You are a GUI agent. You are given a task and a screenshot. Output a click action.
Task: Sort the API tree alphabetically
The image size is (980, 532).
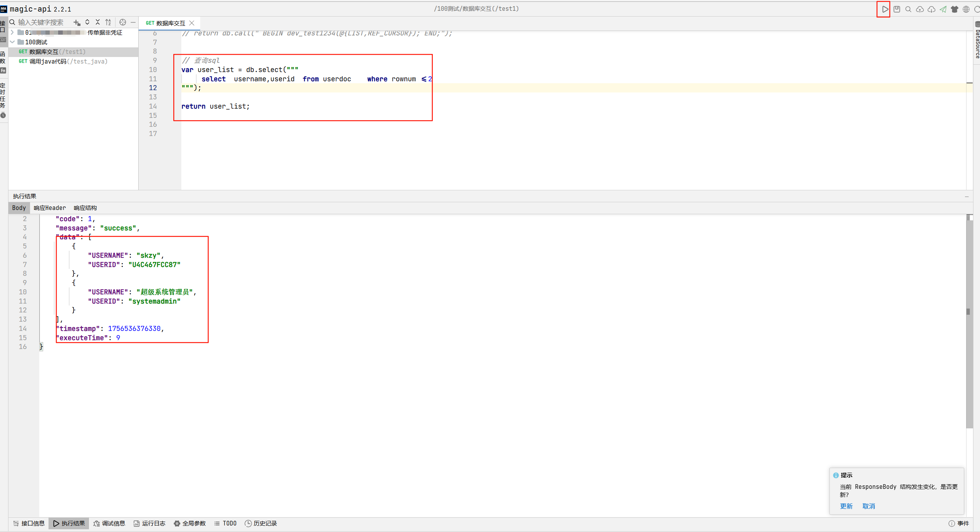[108, 22]
